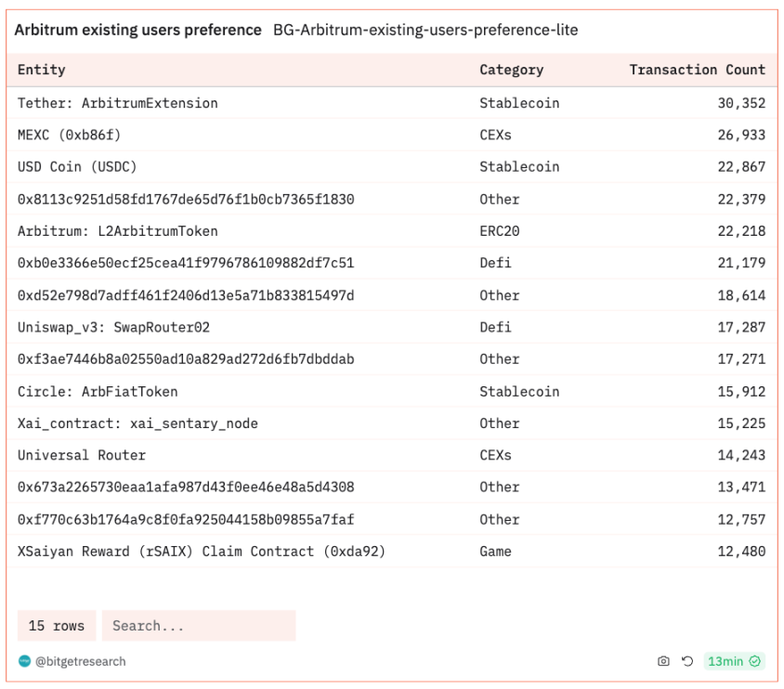Screen dimensions: 784x689
Task: Click the 30,352 transaction count cell
Action: 740,103
